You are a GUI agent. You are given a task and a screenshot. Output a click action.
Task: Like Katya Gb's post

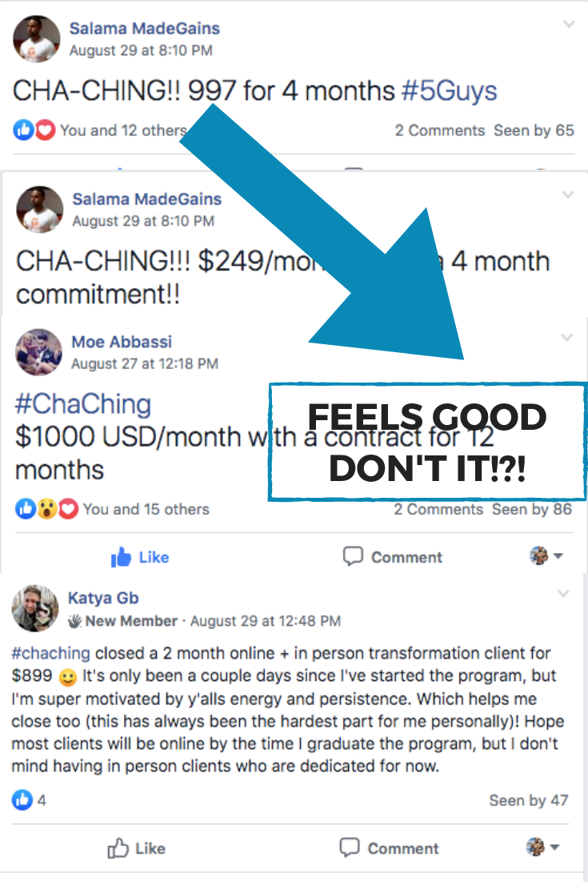pos(137,848)
